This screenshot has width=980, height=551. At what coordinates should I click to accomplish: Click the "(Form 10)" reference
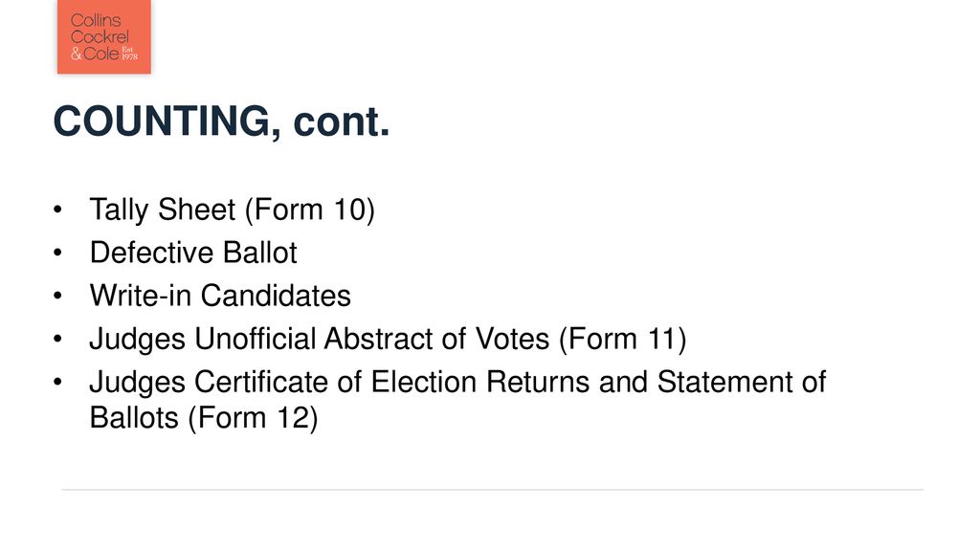click(310, 209)
